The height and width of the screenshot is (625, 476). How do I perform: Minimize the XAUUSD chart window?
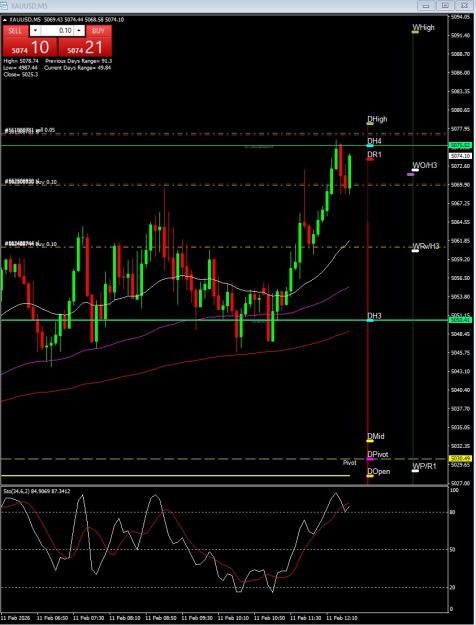[426, 6]
